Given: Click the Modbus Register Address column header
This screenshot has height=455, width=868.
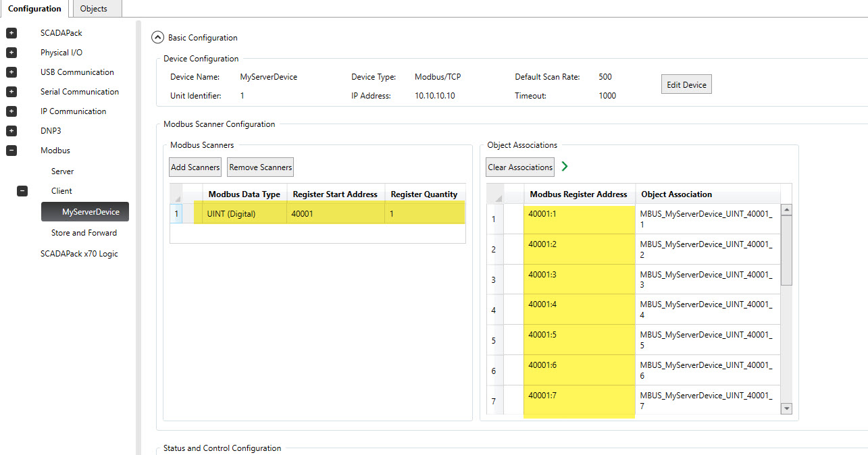Looking at the screenshot, I should 579,194.
